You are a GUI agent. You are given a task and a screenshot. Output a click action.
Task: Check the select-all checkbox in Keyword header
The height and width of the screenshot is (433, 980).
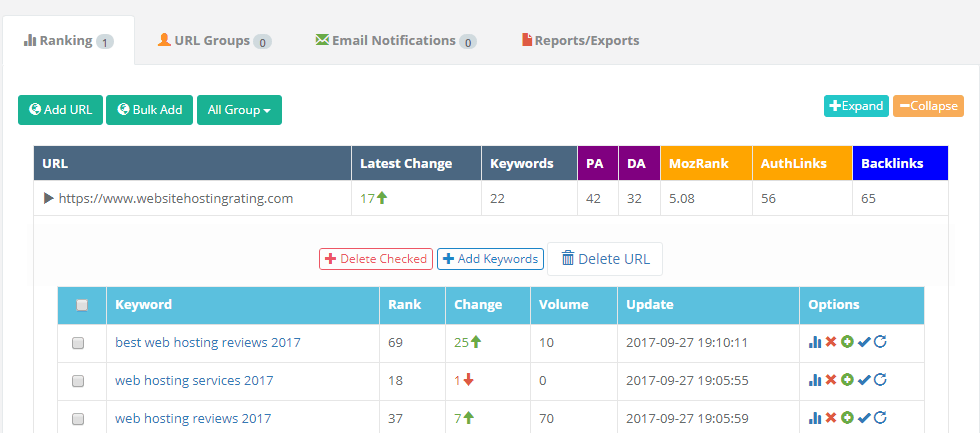[82, 305]
